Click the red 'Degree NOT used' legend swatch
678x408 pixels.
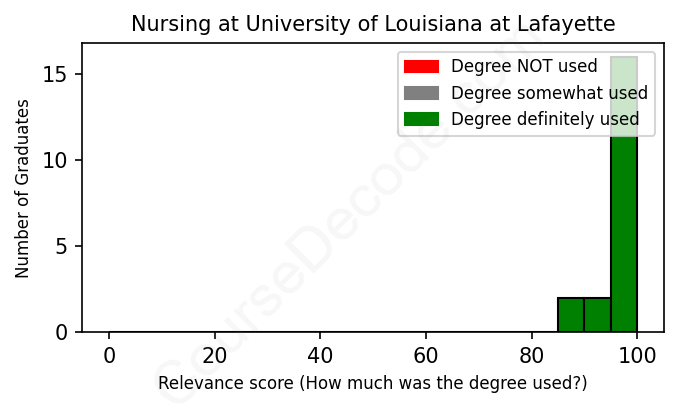pyautogui.click(x=421, y=67)
